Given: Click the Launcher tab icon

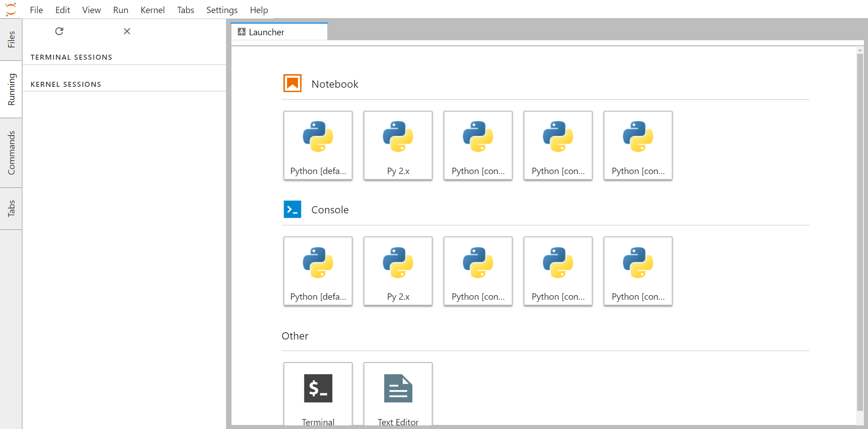Looking at the screenshot, I should coord(241,32).
